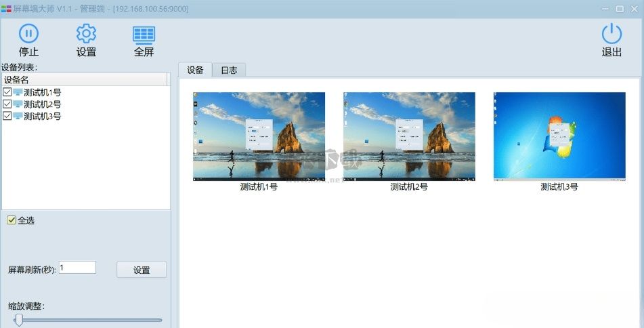This screenshot has width=644, height=328.
Task: Switch to the 设备 tab
Action: [195, 70]
